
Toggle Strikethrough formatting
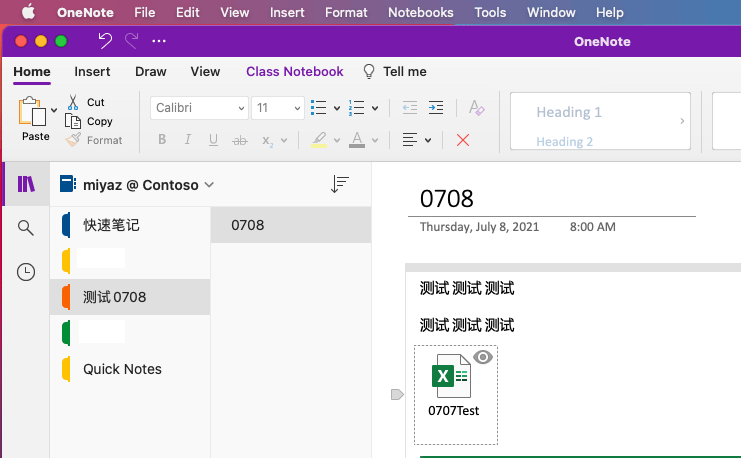(x=240, y=140)
